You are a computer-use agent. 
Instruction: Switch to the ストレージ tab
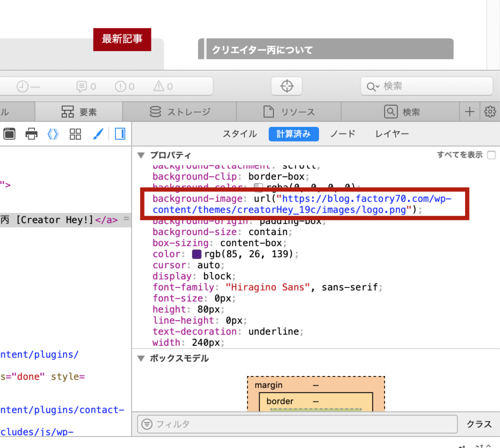[180, 111]
